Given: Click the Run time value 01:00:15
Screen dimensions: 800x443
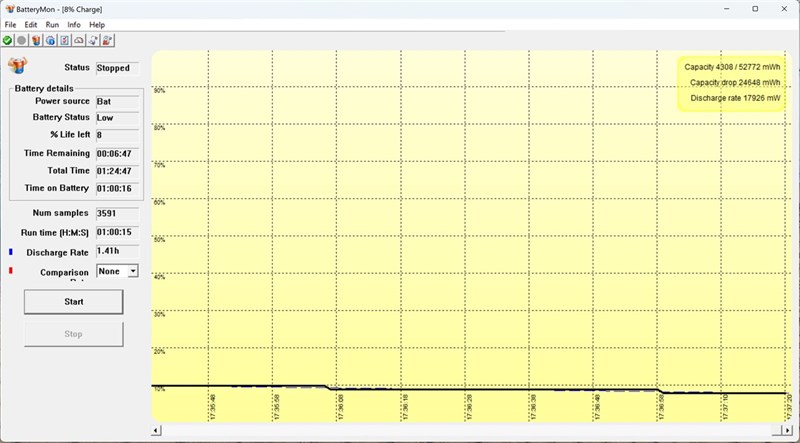Looking at the screenshot, I should (x=117, y=232).
